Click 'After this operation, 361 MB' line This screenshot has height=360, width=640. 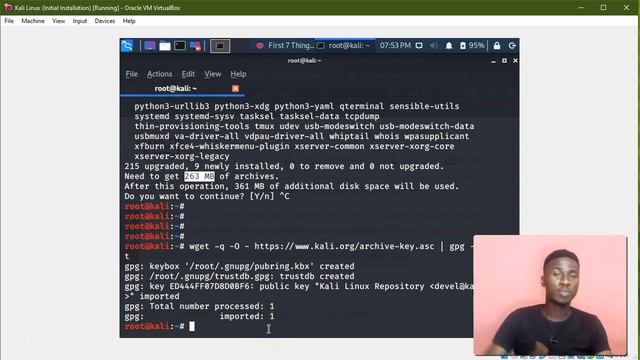[291, 187]
